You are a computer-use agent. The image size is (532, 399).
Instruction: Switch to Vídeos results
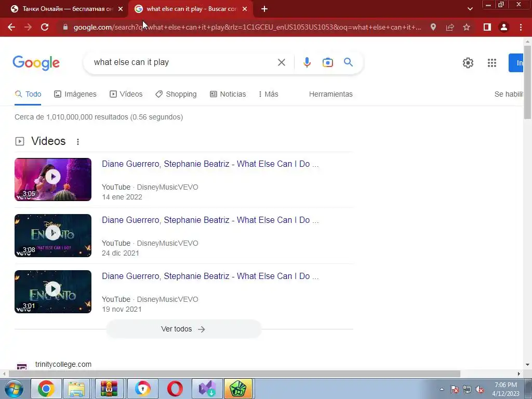[126, 94]
